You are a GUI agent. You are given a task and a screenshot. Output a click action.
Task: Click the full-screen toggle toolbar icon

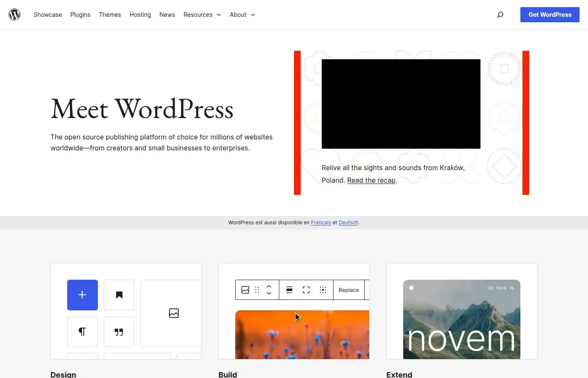pos(306,290)
